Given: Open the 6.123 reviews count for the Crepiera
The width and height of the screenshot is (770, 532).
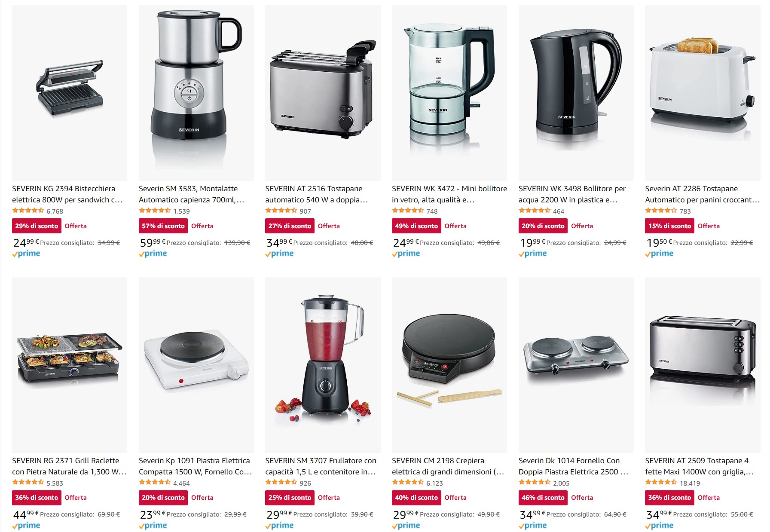Looking at the screenshot, I should point(434,483).
